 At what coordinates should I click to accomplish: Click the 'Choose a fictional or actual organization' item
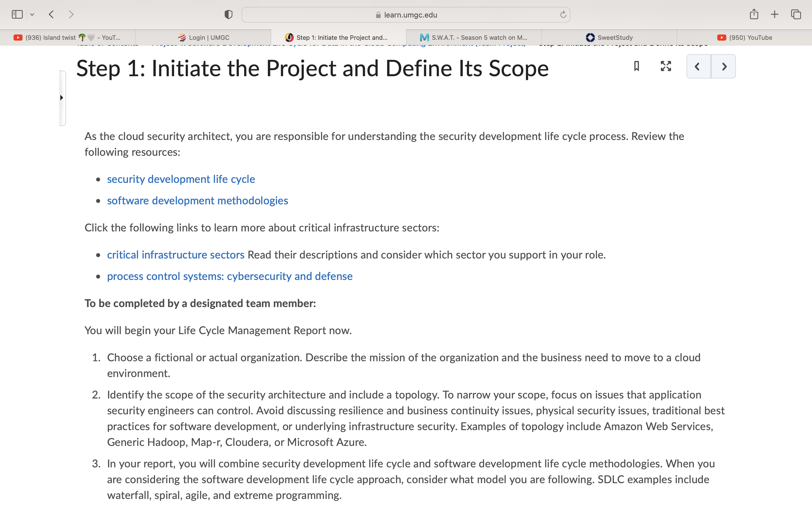tap(404, 365)
